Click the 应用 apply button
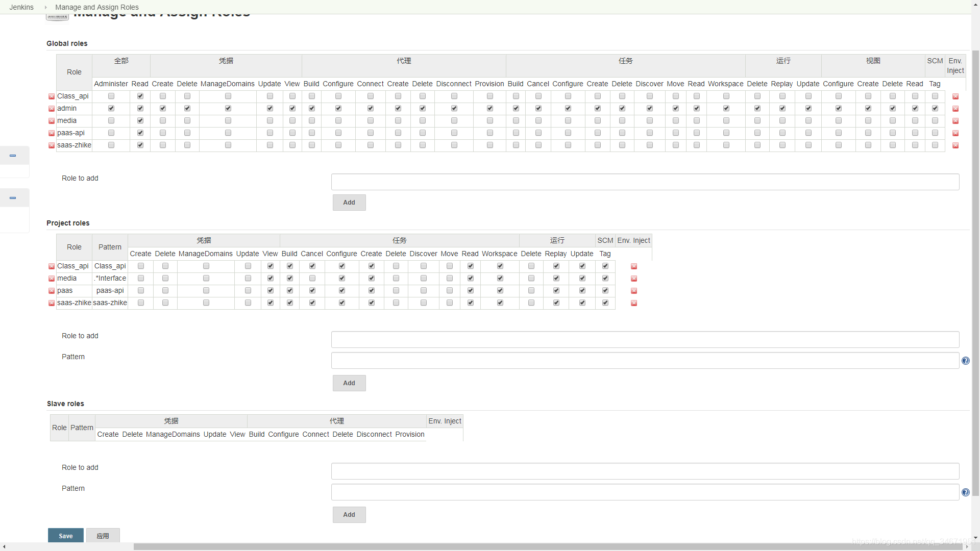Viewport: 980px width, 551px height. 103,536
